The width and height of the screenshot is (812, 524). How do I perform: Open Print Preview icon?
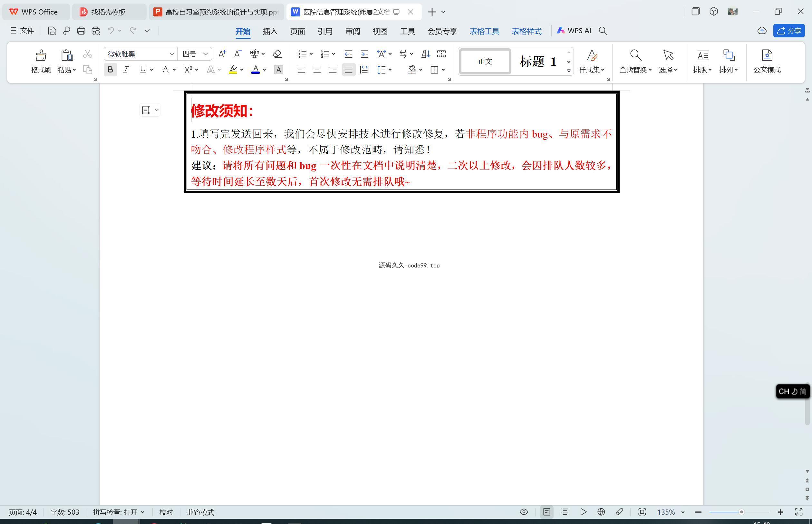click(96, 31)
